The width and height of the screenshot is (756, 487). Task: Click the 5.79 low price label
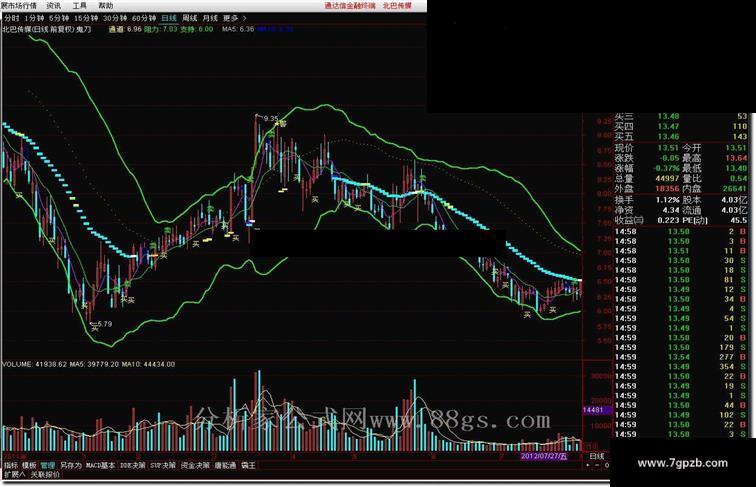104,324
